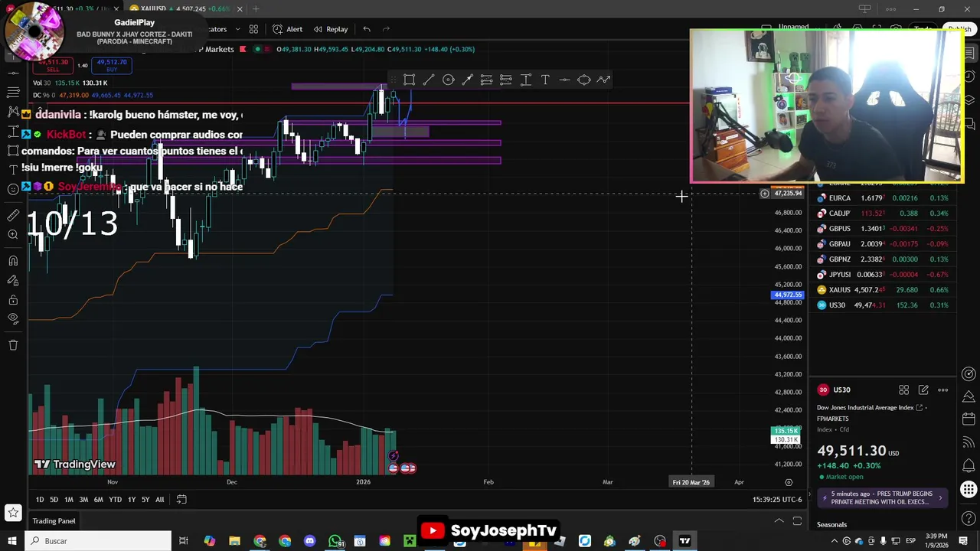Click the Replay button

(331, 29)
